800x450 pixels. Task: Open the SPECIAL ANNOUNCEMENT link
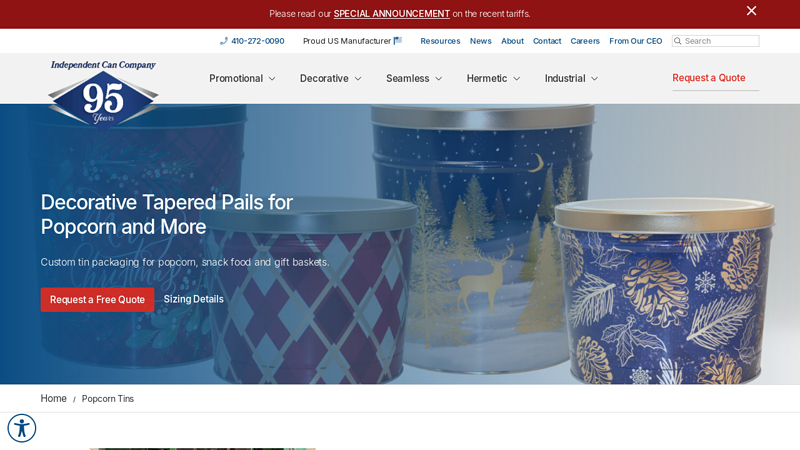391,14
